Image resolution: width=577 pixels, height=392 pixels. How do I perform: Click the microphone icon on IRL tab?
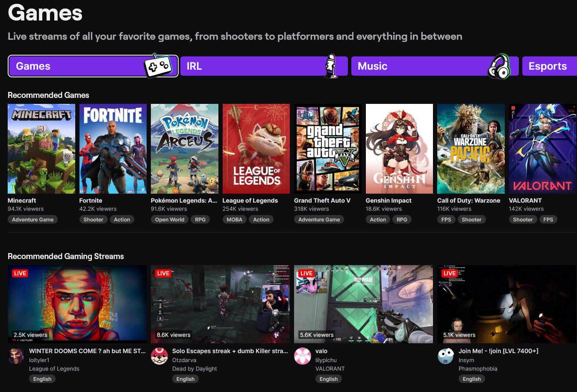tap(330, 66)
